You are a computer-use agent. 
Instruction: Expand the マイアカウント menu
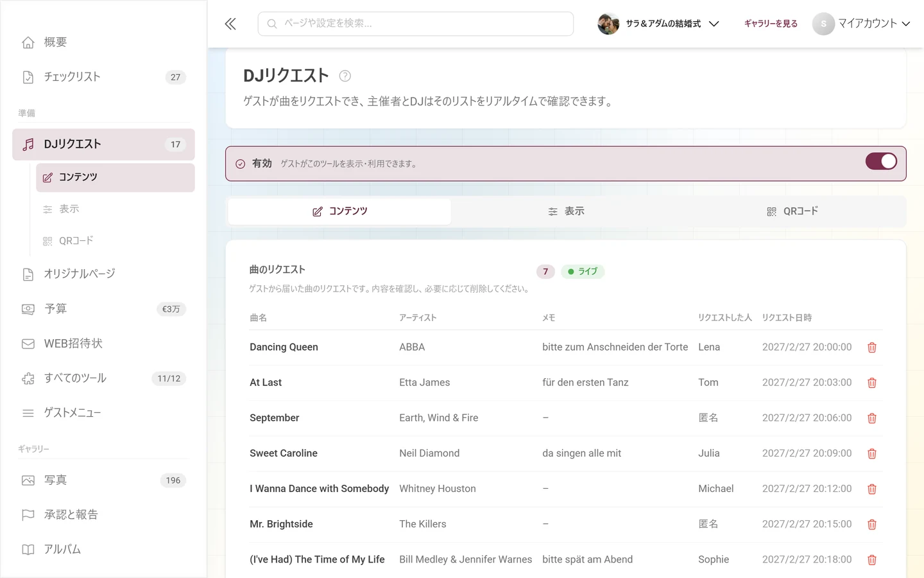point(862,24)
